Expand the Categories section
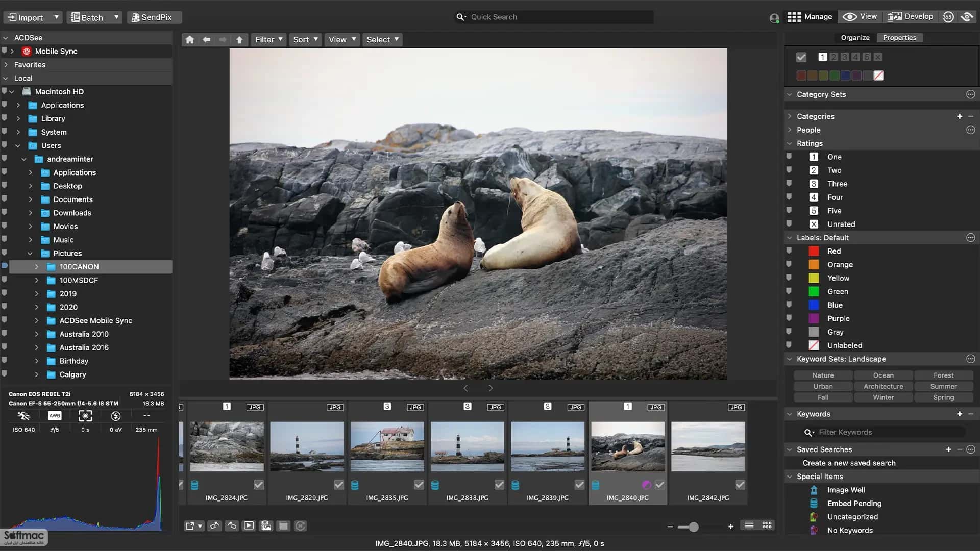 coord(790,116)
